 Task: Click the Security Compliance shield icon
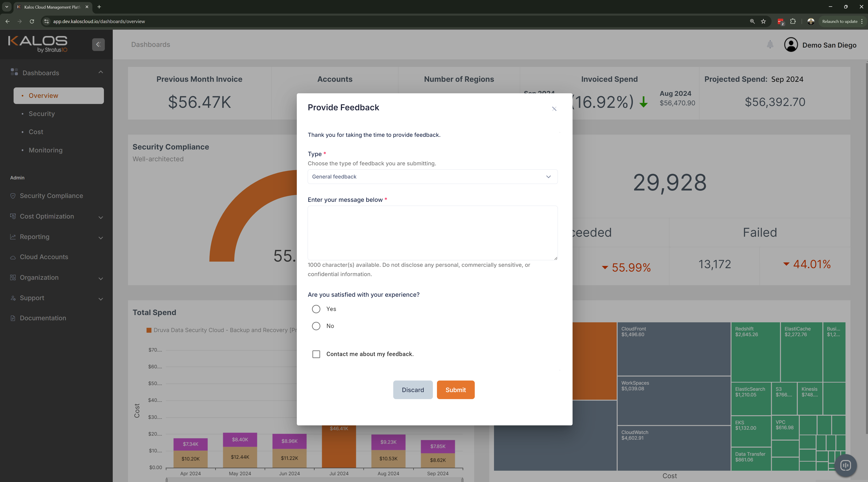click(13, 196)
